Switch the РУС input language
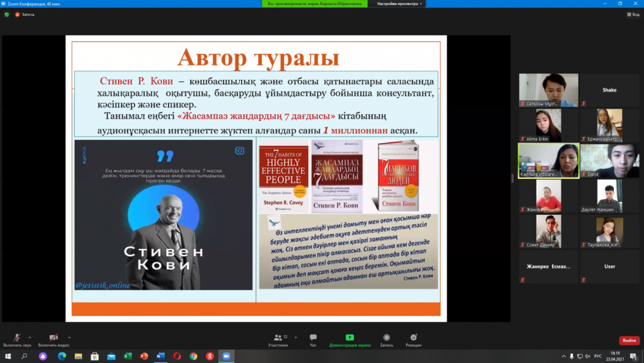Screen dimensions: 644x363 pyautogui.click(x=598, y=357)
